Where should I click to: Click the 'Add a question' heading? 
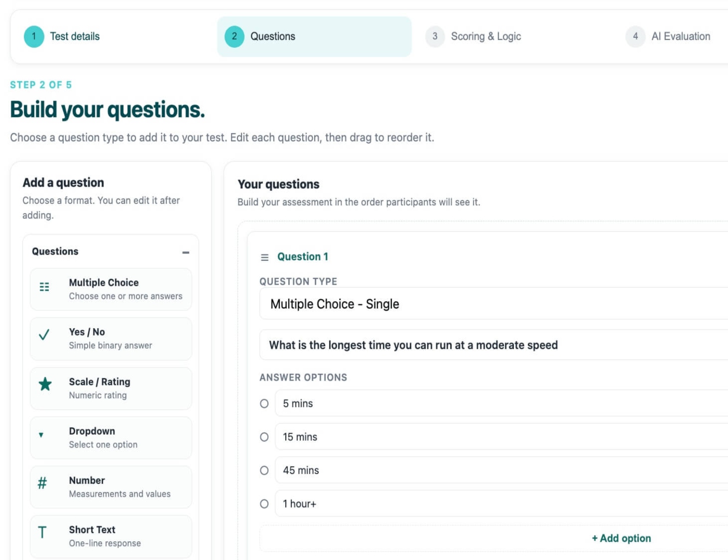point(63,183)
